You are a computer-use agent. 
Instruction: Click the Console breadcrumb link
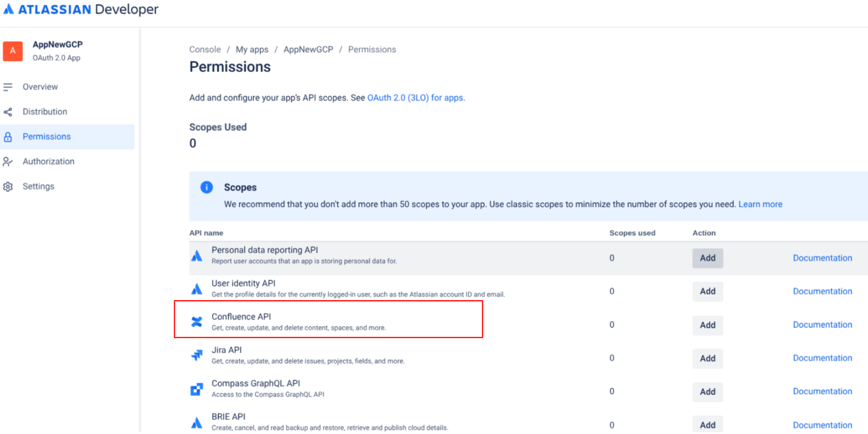[x=205, y=49]
